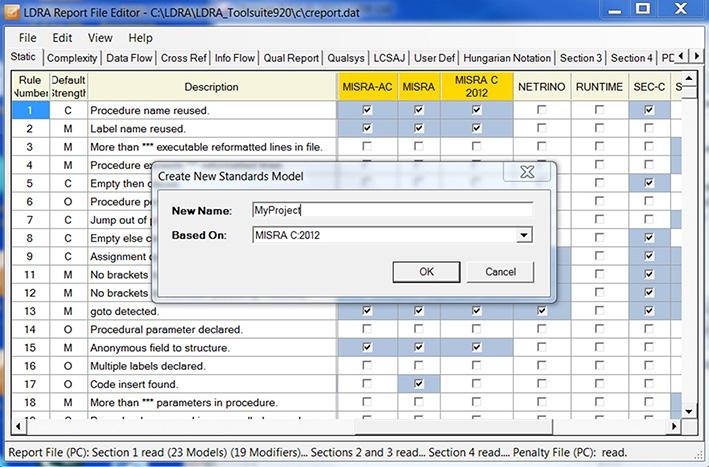This screenshot has height=467, width=709.
Task: Click the MISRA-AC column header
Action: (x=367, y=87)
